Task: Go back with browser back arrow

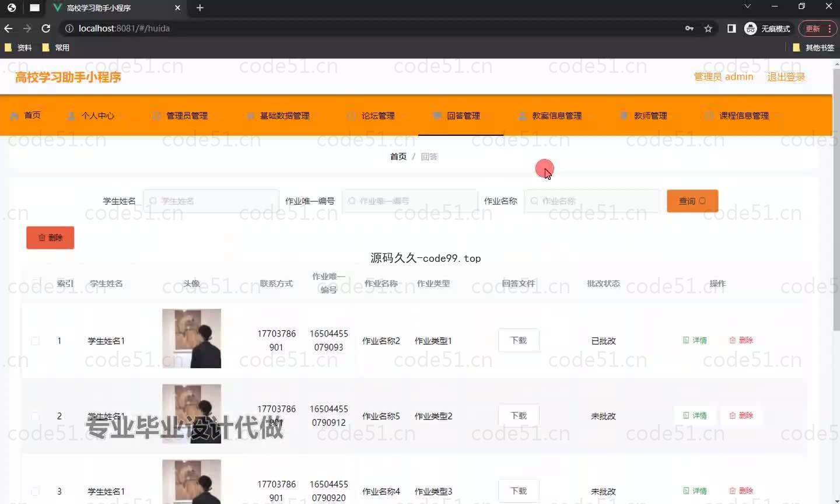Action: (8, 28)
